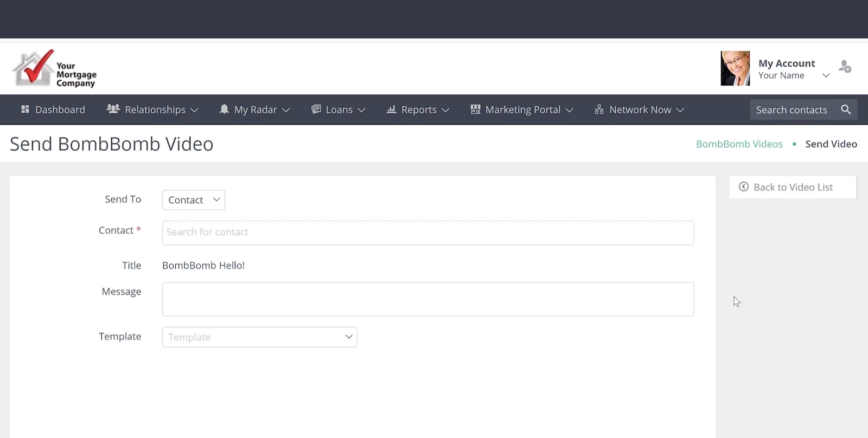Open the Template dropdown
The height and width of the screenshot is (438, 868).
[260, 337]
